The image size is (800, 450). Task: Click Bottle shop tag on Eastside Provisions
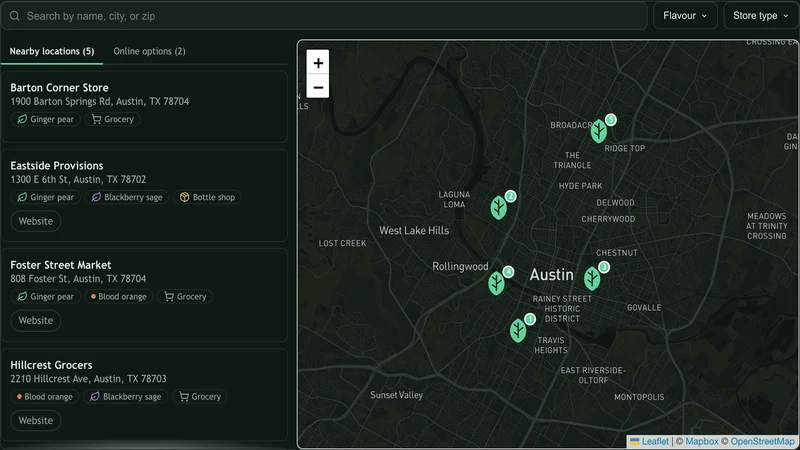[x=207, y=197]
